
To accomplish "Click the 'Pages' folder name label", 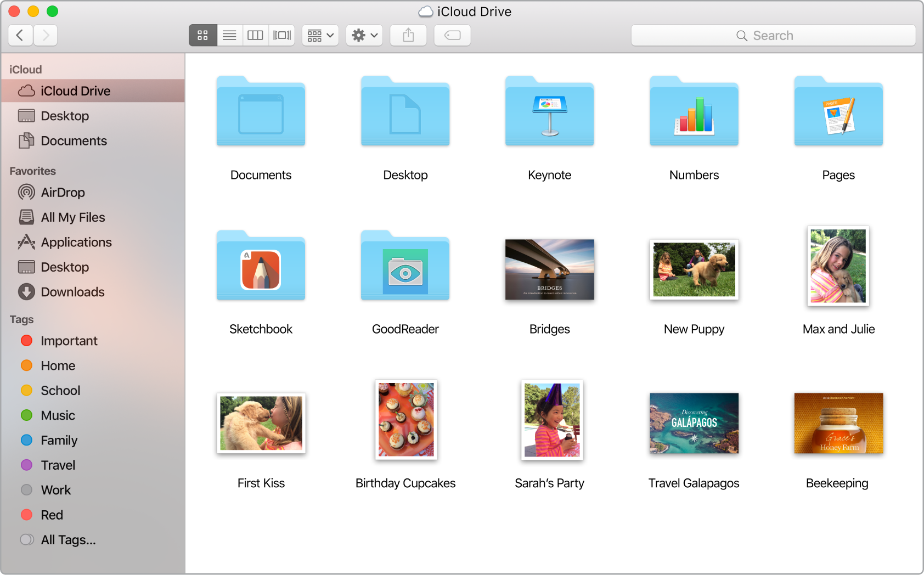I will pyautogui.click(x=838, y=176).
